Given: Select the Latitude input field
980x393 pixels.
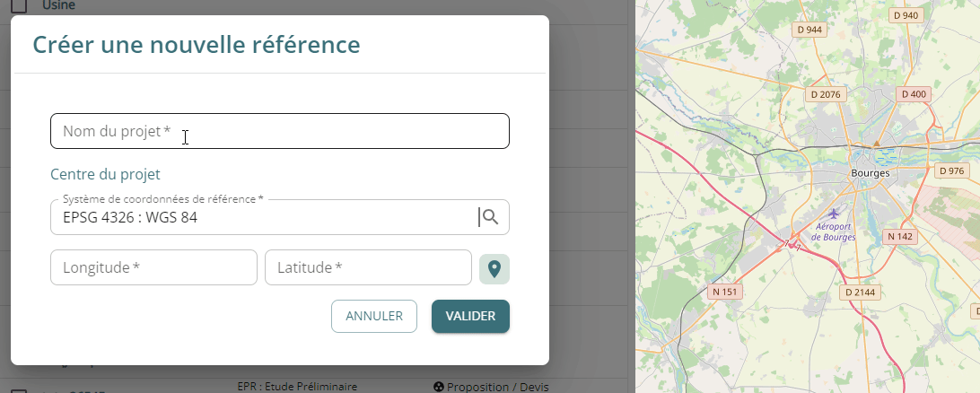Looking at the screenshot, I should pos(368,267).
